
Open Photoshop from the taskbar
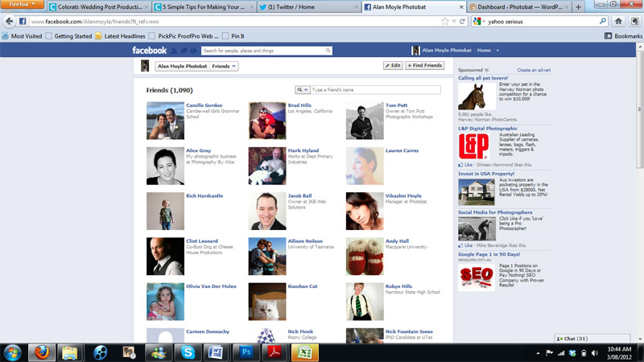[x=247, y=352]
